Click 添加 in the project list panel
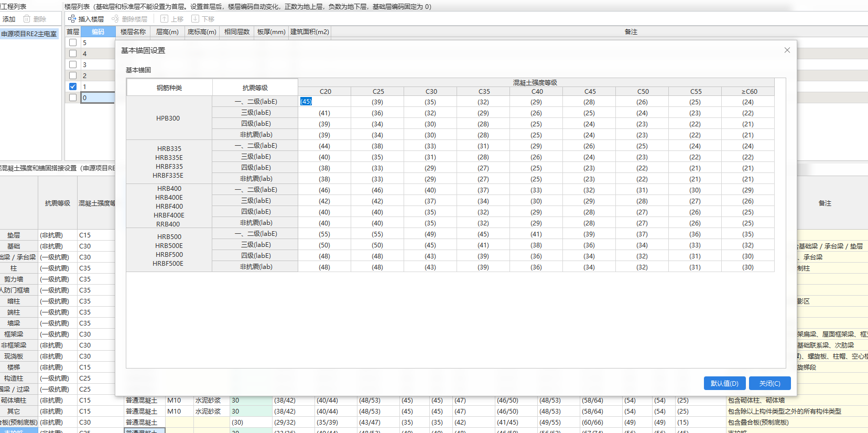This screenshot has width=868, height=433. (9, 19)
